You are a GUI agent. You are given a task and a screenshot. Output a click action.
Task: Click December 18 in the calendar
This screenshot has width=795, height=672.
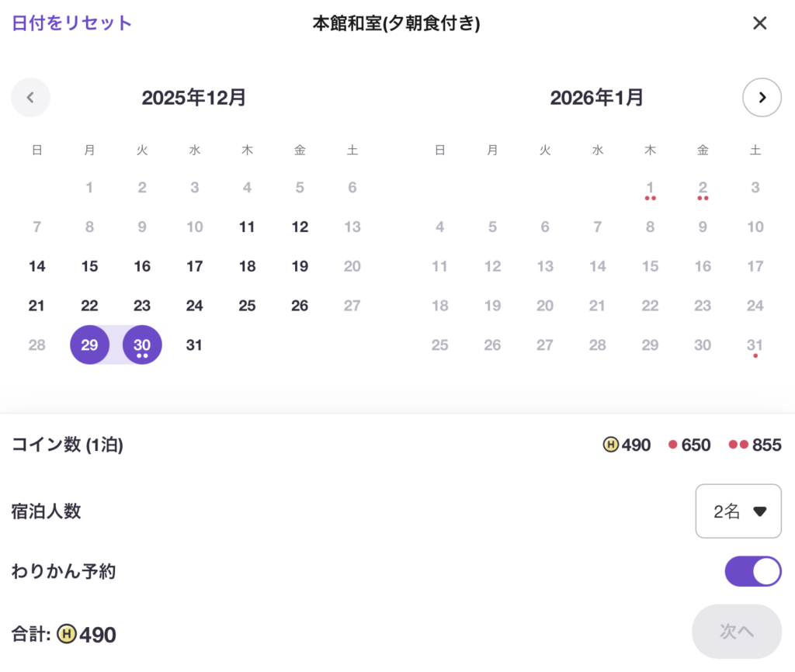(x=247, y=267)
